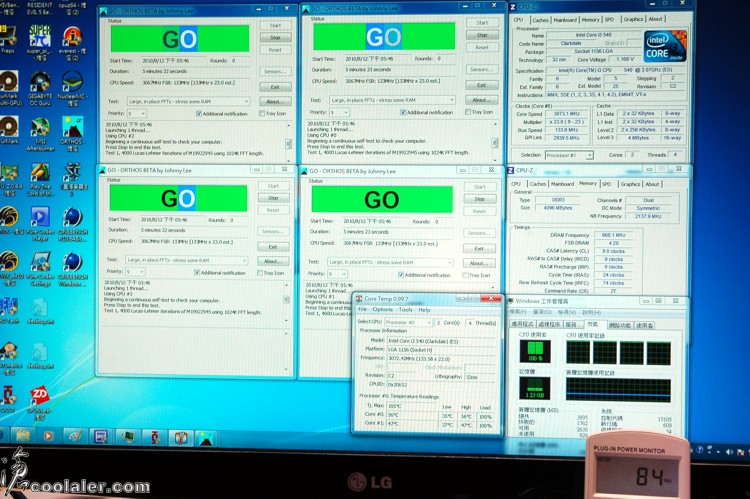Click log scrollbar in ORTHOS CPU #3 window
750x499 pixels.
pos(287,300)
